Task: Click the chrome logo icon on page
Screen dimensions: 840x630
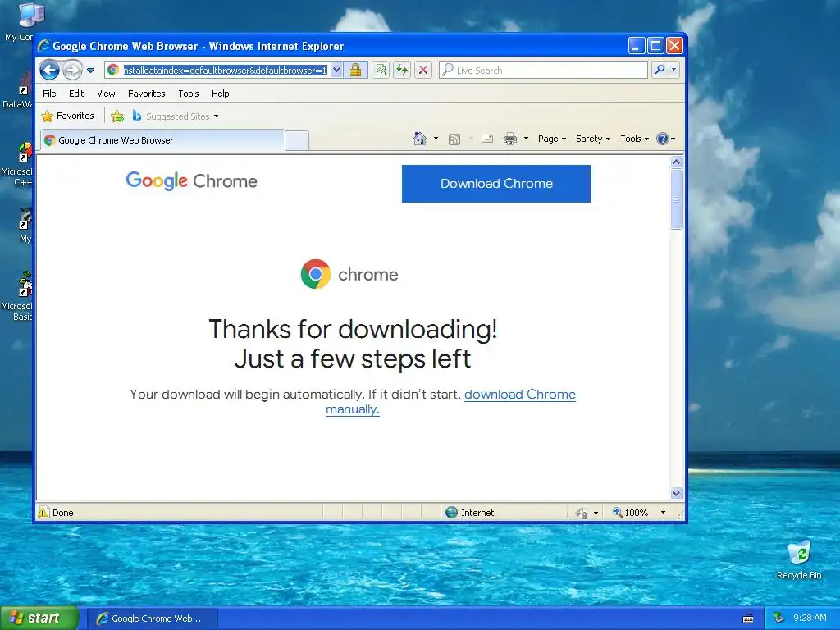Action: tap(316, 274)
